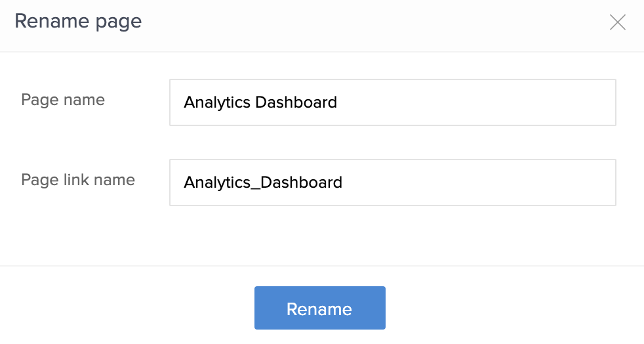
Task: Place cursor in "Analytics Dashboard" text
Action: point(260,102)
